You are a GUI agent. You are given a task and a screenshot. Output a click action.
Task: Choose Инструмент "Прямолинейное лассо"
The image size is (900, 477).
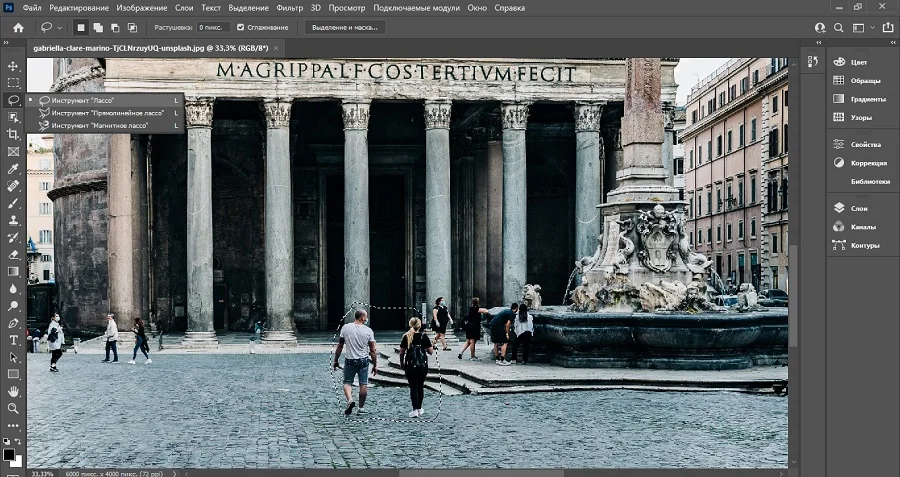pyautogui.click(x=105, y=113)
